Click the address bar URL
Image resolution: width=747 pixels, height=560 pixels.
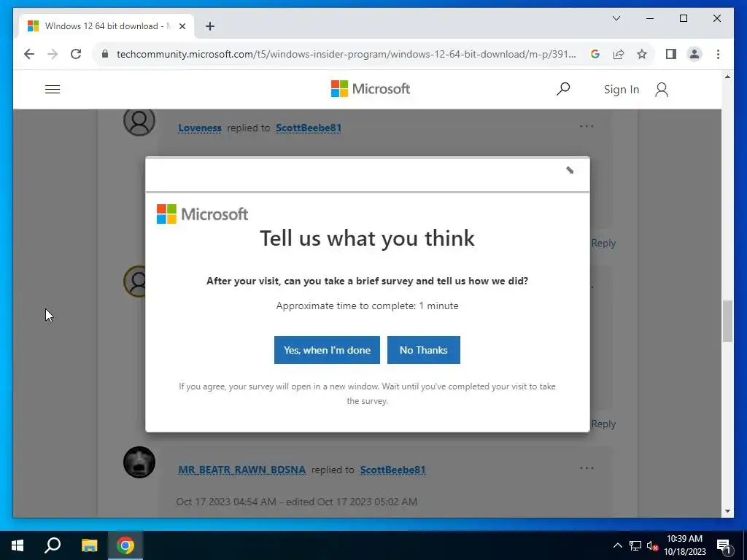click(346, 54)
